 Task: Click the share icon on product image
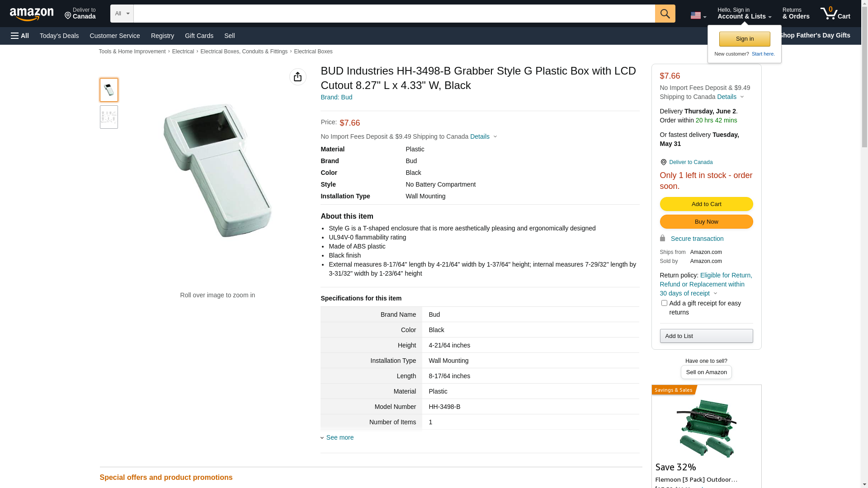tap(298, 77)
